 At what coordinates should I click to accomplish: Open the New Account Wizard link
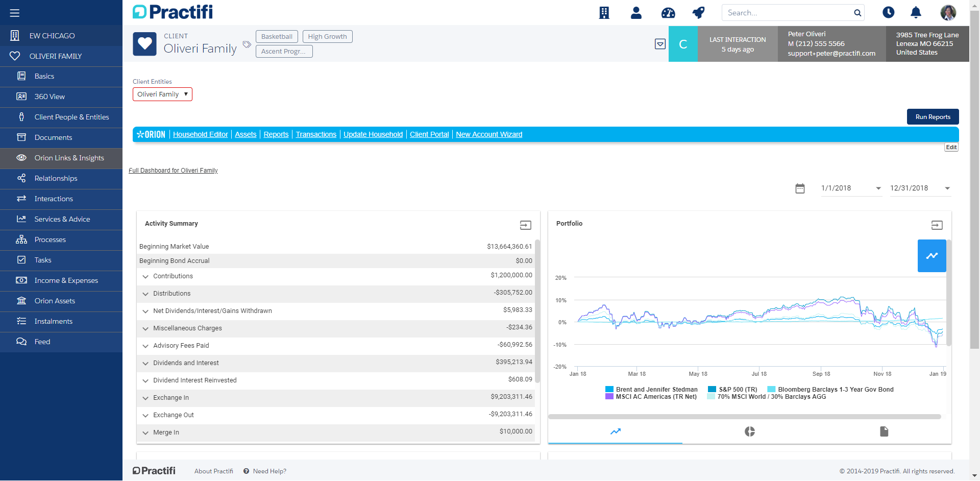489,134
